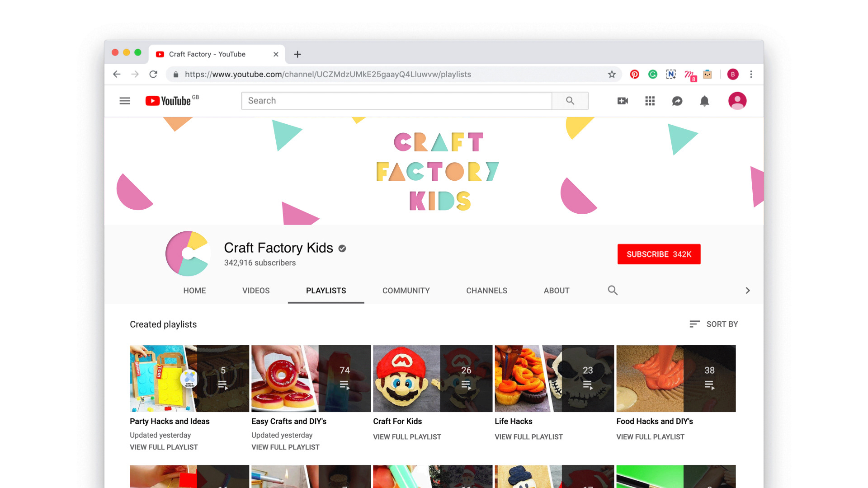Open the SORT BY dropdown
Image resolution: width=868 pixels, height=488 pixels.
pyautogui.click(x=713, y=324)
